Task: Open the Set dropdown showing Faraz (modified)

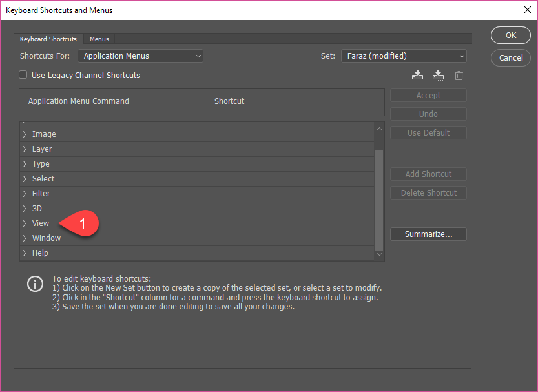Action: (404, 56)
